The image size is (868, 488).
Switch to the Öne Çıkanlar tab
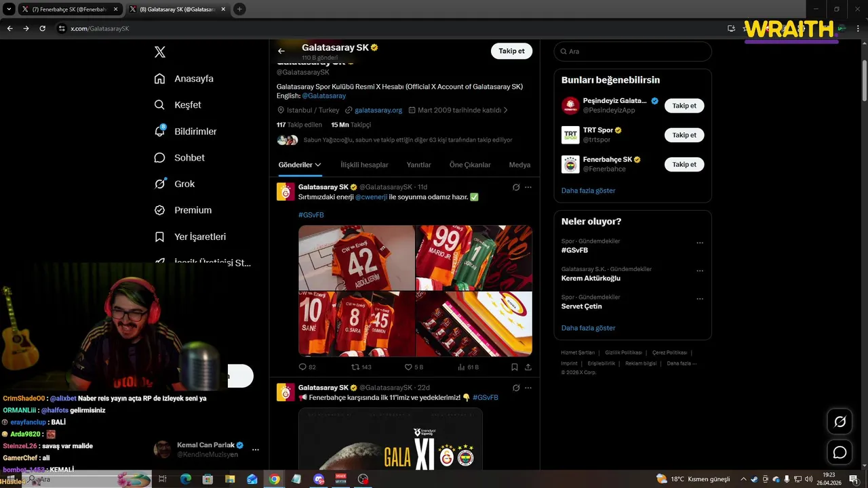tap(470, 165)
